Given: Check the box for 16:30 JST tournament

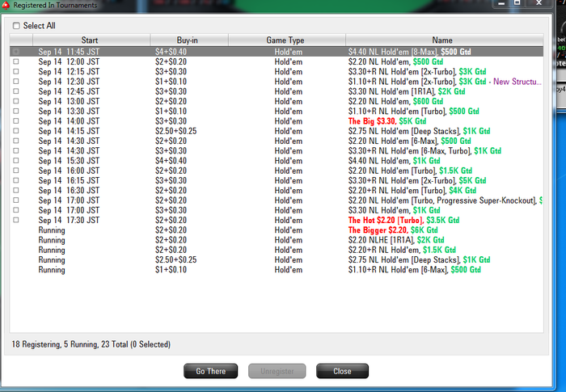Looking at the screenshot, I should click(x=16, y=191).
